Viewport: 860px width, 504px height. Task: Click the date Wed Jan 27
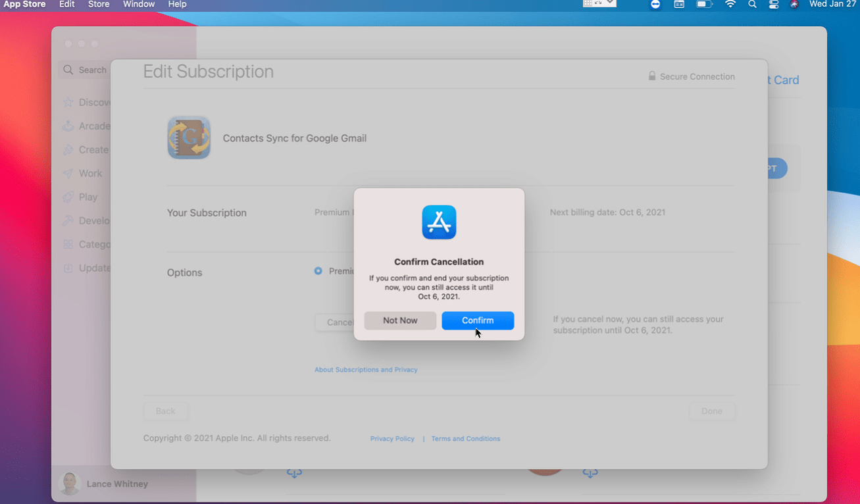[833, 5]
